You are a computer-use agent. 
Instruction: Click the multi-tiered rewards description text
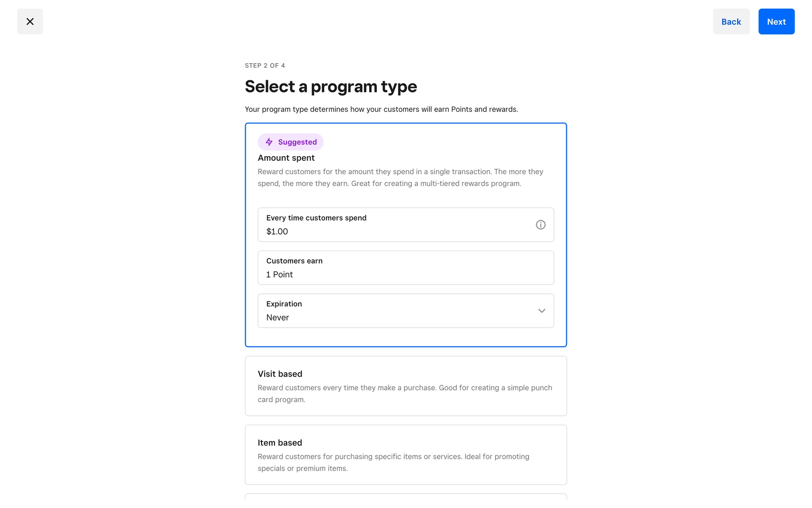[400, 178]
